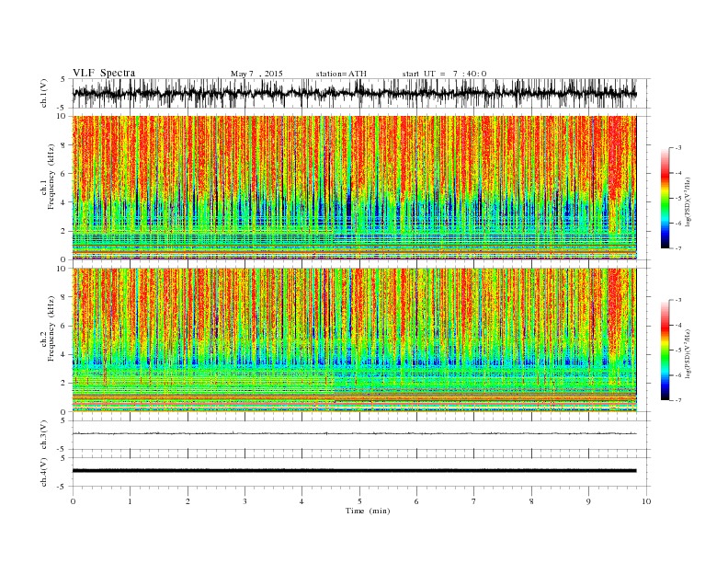Click the date text "May 7 , 2015"
The height and width of the screenshot is (563, 728).
256,74
